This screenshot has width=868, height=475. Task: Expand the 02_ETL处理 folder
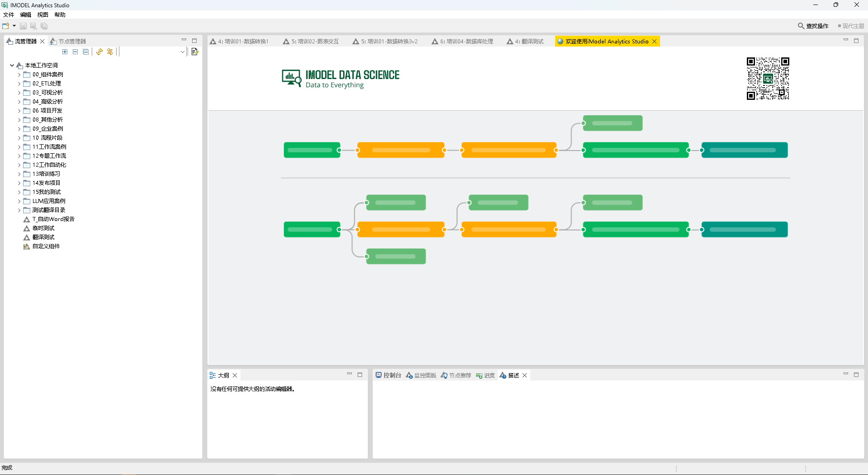coord(19,84)
